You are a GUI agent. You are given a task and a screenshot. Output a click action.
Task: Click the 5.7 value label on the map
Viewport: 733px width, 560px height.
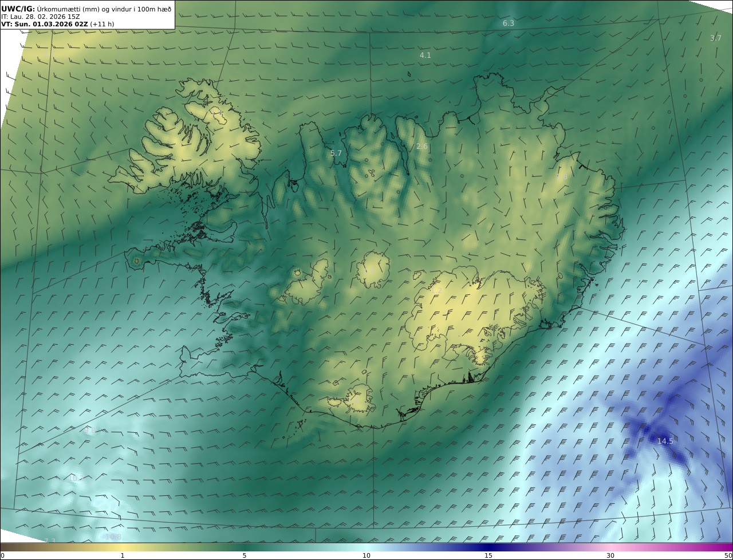336,153
